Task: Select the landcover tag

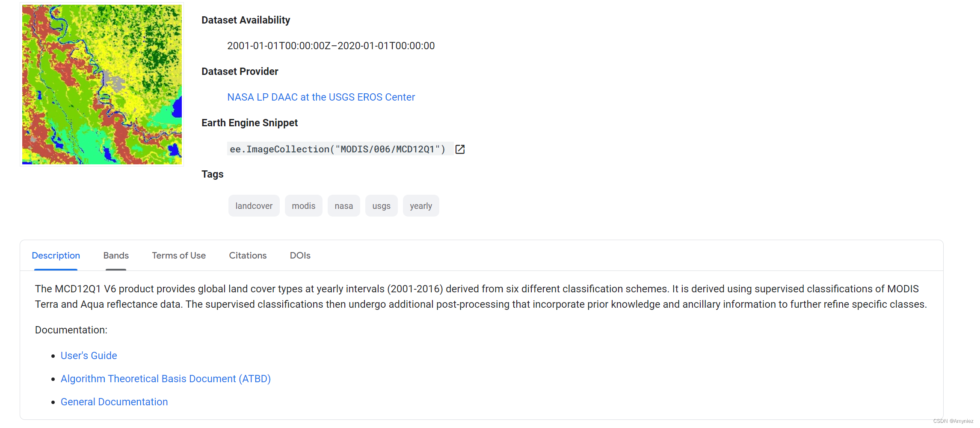Action: point(254,206)
